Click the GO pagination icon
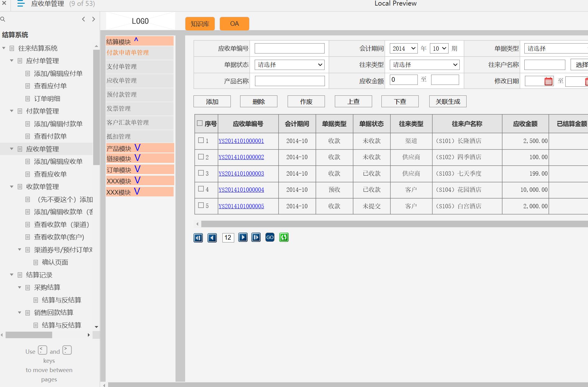This screenshot has width=588, height=387. coord(270,237)
